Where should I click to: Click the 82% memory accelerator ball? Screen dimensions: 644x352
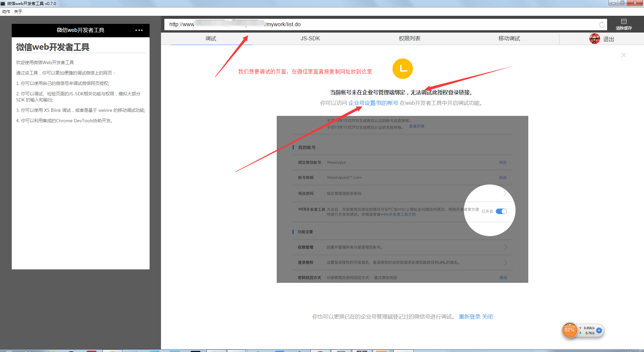click(570, 330)
